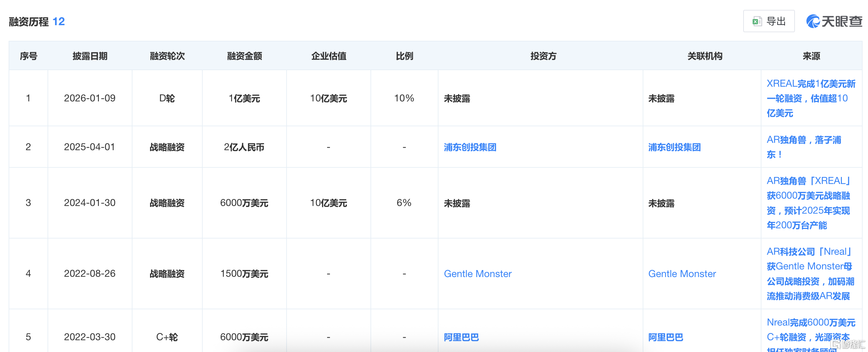Open the source article about Gentle Monster母公司战略投资

click(810, 274)
